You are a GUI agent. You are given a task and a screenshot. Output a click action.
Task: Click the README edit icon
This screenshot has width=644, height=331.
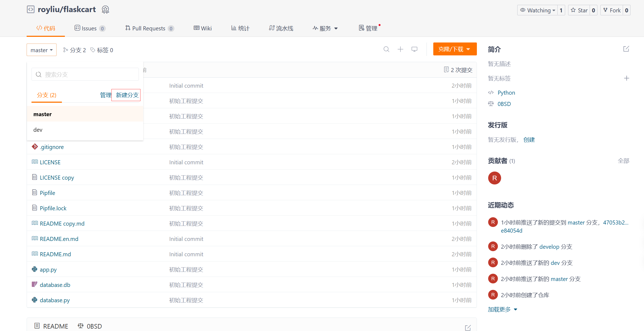[468, 328]
